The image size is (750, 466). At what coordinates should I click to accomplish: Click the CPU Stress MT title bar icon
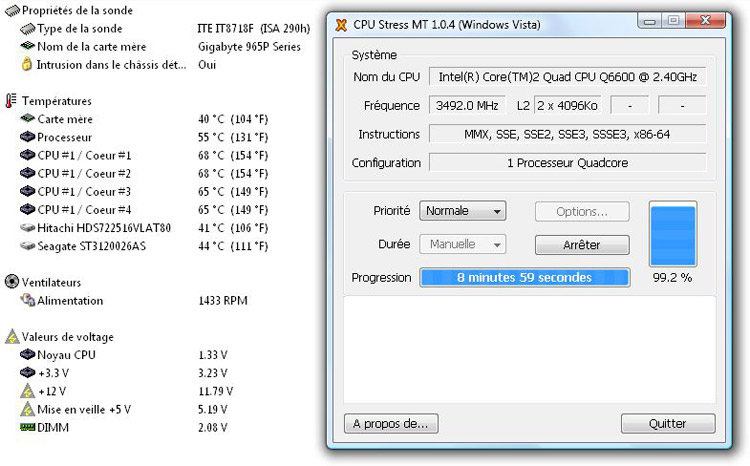pyautogui.click(x=342, y=24)
